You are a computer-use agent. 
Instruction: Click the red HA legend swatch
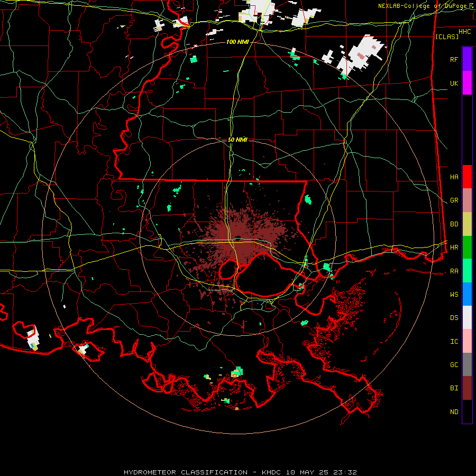(x=467, y=177)
